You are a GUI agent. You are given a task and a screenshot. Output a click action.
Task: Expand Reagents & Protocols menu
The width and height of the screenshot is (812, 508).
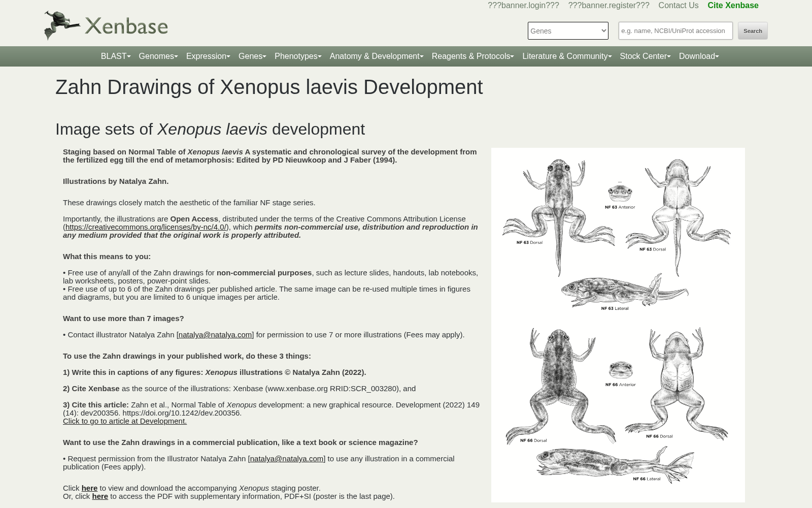pos(472,56)
